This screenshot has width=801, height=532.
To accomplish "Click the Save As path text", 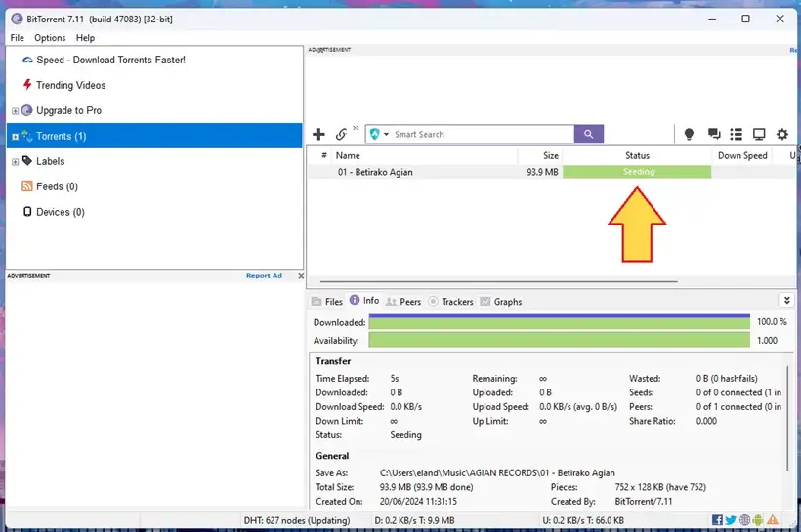I will [497, 472].
